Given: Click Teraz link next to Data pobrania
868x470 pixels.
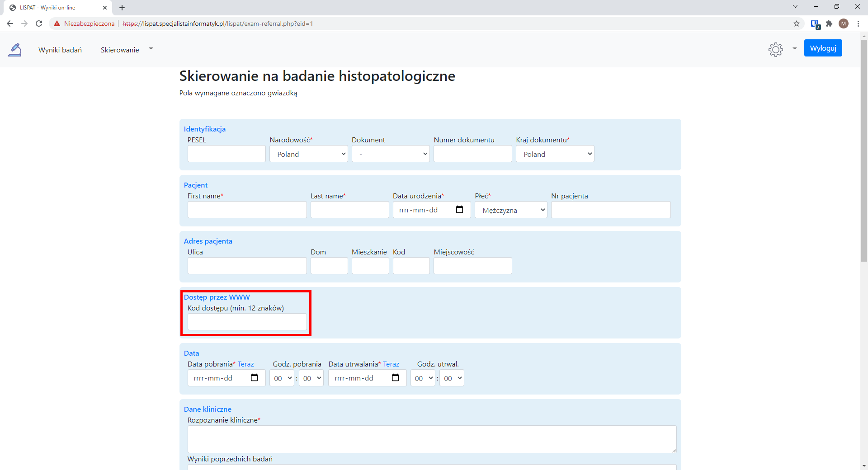Looking at the screenshot, I should 245,364.
